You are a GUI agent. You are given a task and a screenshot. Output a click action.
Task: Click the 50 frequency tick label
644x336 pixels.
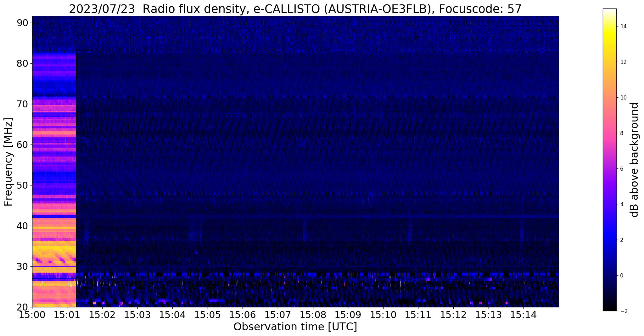23,185
